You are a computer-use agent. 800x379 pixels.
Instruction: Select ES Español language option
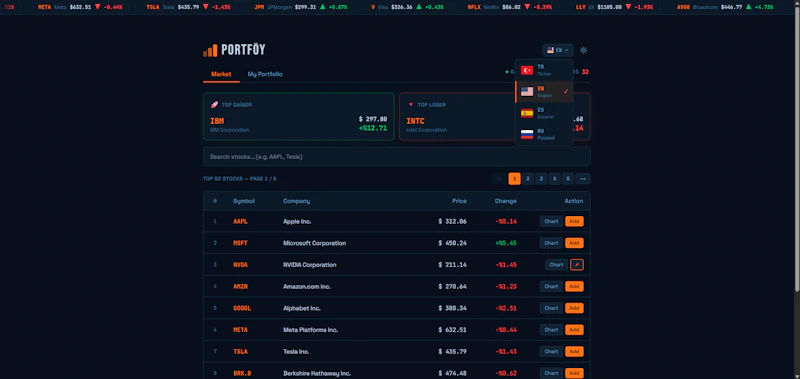[544, 113]
